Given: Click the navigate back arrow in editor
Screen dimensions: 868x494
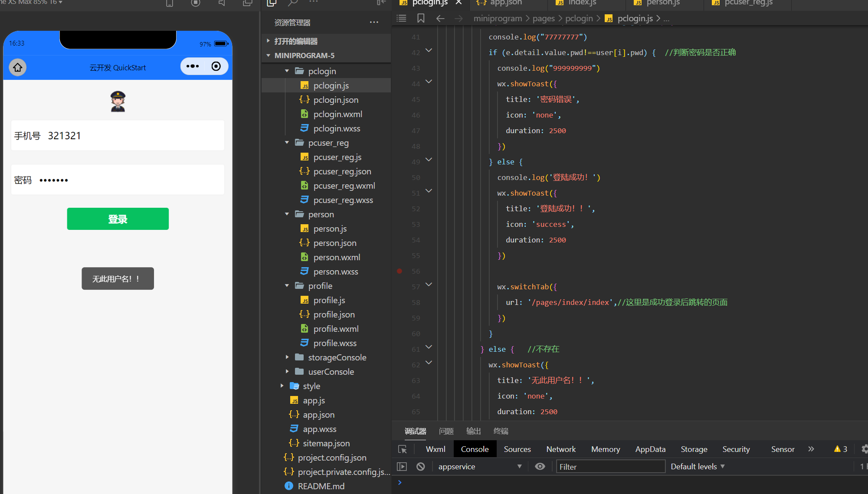Looking at the screenshot, I should click(440, 18).
